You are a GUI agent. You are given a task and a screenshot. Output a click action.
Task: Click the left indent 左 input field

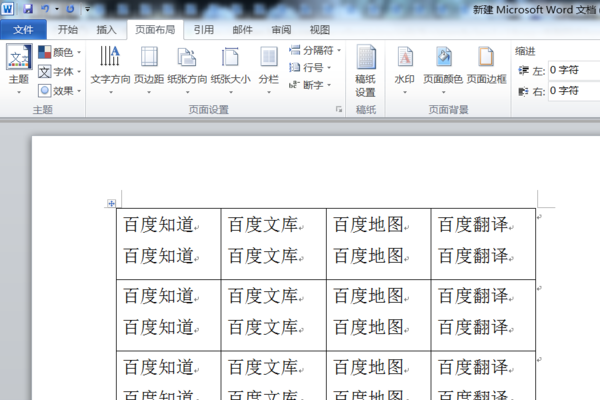574,70
